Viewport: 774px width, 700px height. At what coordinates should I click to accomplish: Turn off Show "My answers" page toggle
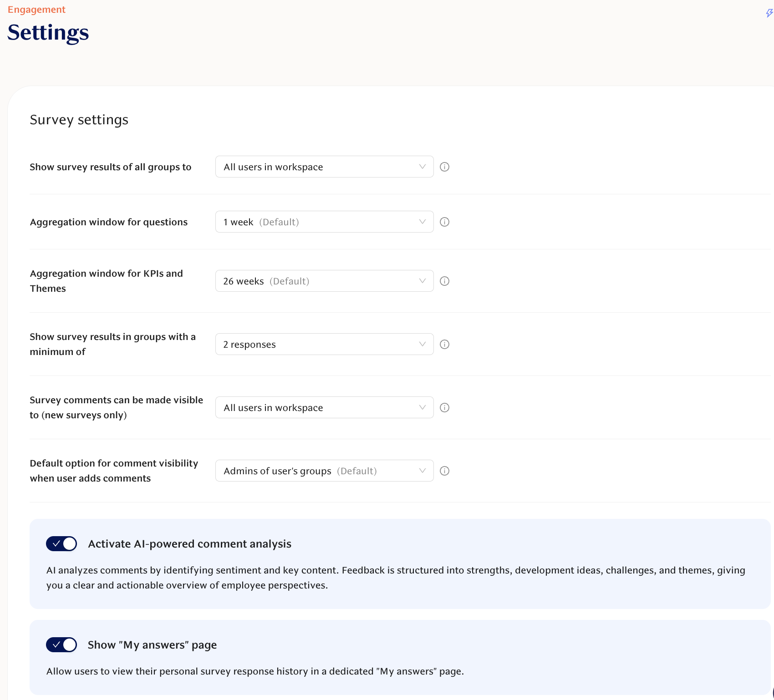coord(61,645)
